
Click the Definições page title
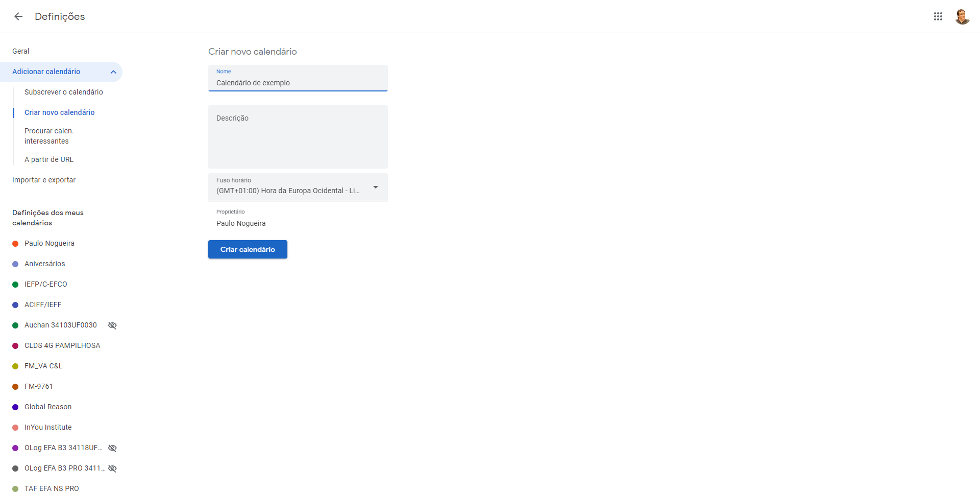(60, 16)
